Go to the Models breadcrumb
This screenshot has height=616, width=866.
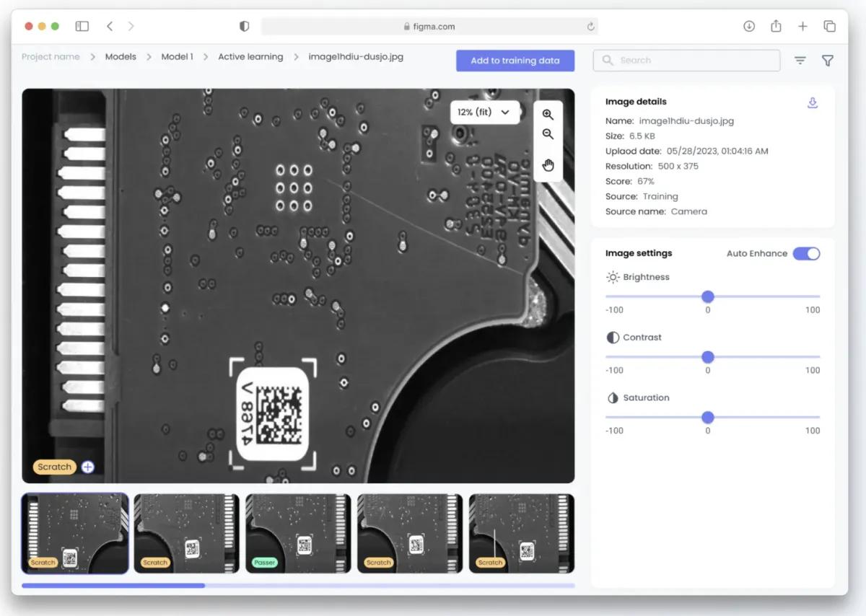pyautogui.click(x=121, y=56)
